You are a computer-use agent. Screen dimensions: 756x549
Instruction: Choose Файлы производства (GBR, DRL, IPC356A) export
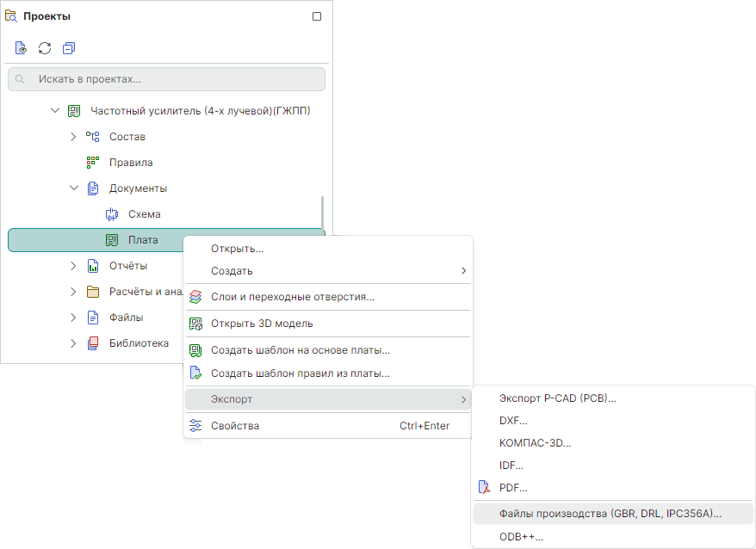point(610,514)
